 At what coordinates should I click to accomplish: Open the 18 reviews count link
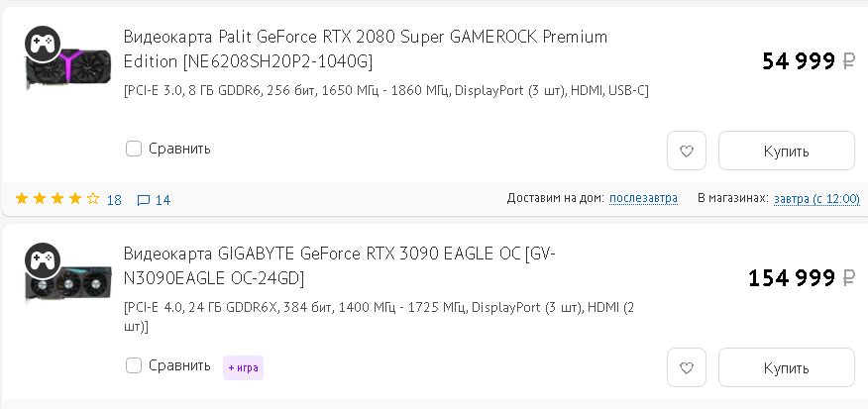tap(114, 200)
